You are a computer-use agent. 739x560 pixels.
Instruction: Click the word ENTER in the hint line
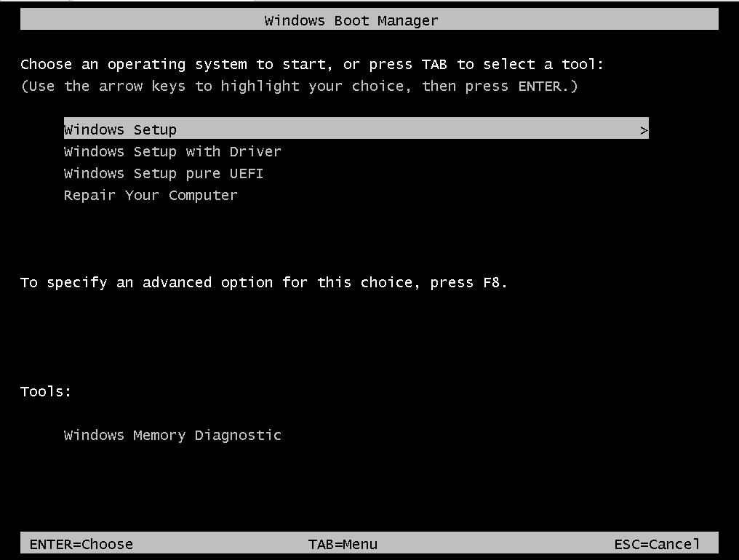click(540, 87)
